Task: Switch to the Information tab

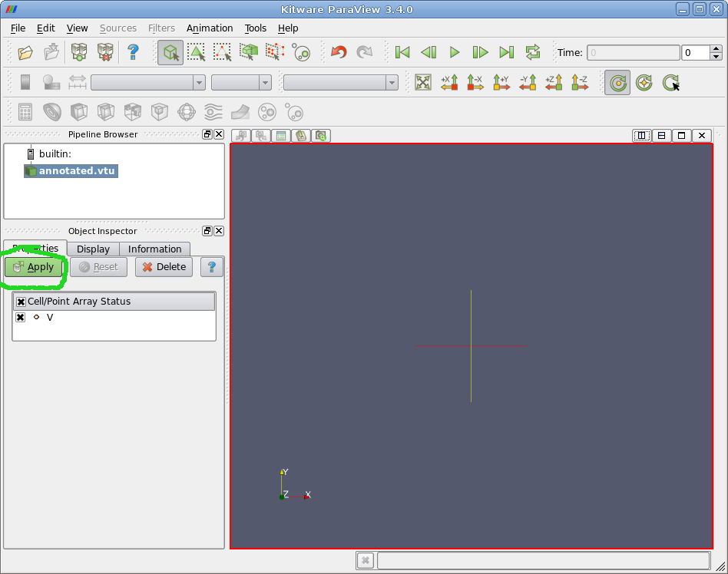Action: pos(154,249)
